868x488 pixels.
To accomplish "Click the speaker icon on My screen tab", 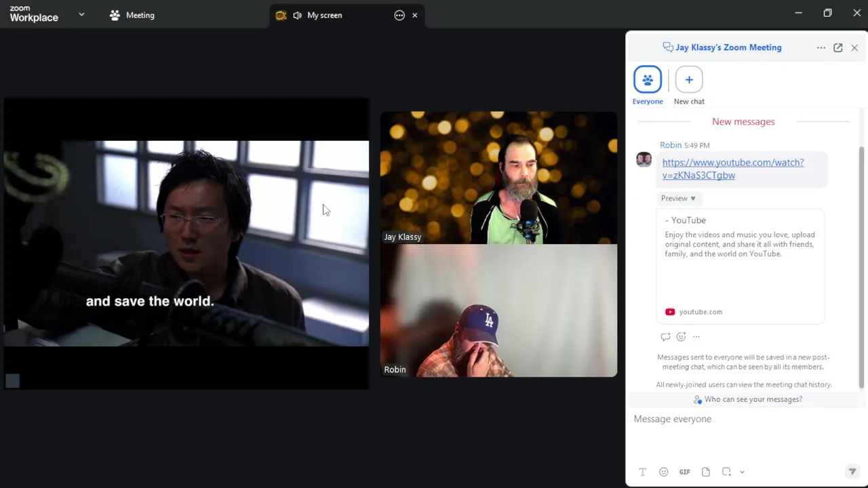I will [297, 15].
